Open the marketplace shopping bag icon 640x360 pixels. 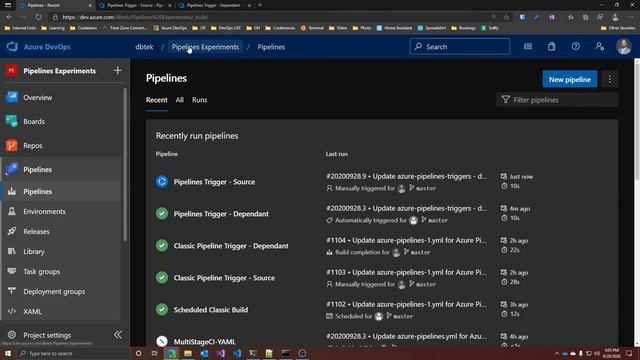pyautogui.click(x=551, y=47)
